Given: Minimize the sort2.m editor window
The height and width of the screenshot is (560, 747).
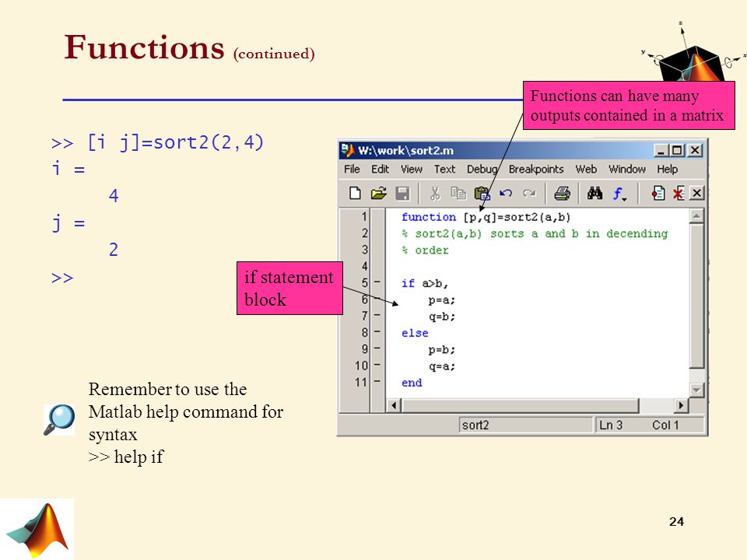Looking at the screenshot, I should pyautogui.click(x=660, y=150).
